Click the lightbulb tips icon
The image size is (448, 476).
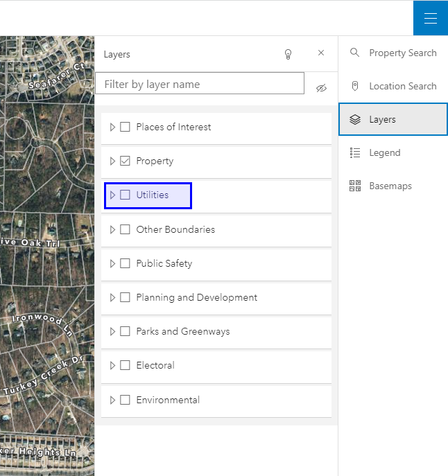tap(288, 54)
